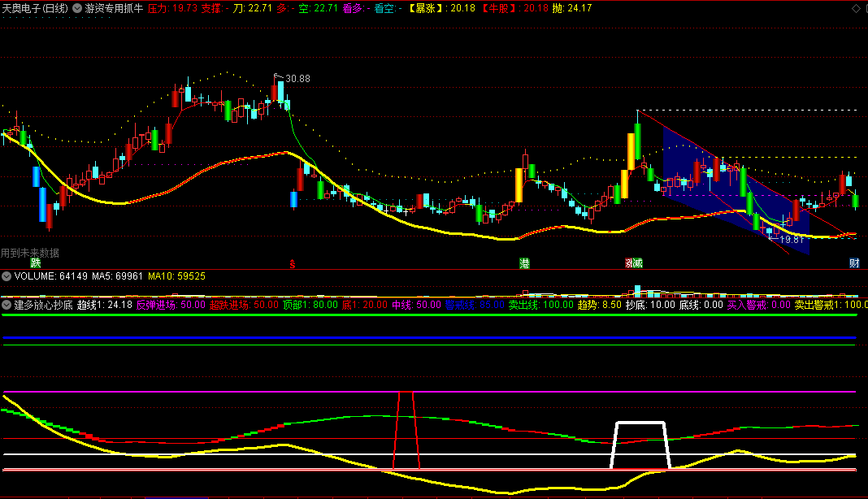Click the 中线: 50.00 value
Screen dimensions: 868x499
click(x=416, y=305)
